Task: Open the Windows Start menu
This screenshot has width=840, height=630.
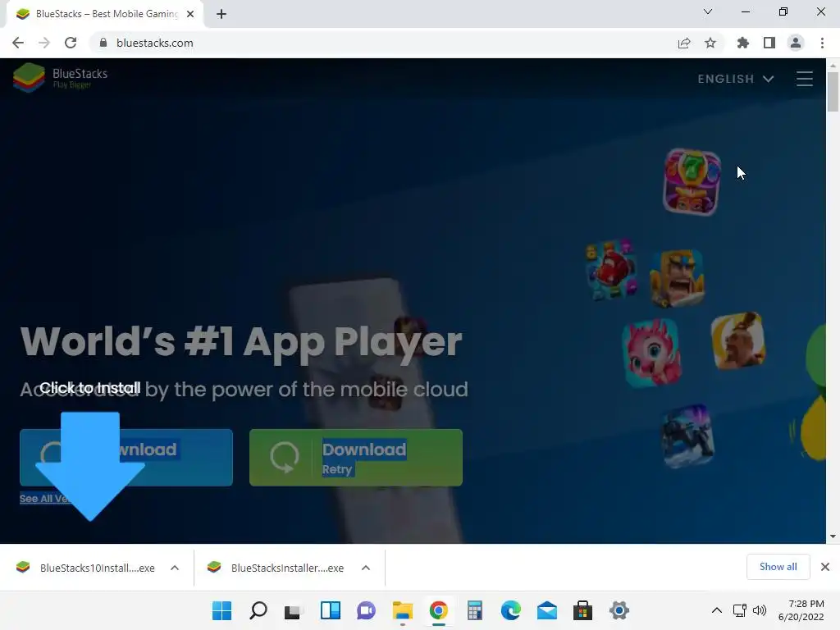Action: [x=221, y=610]
